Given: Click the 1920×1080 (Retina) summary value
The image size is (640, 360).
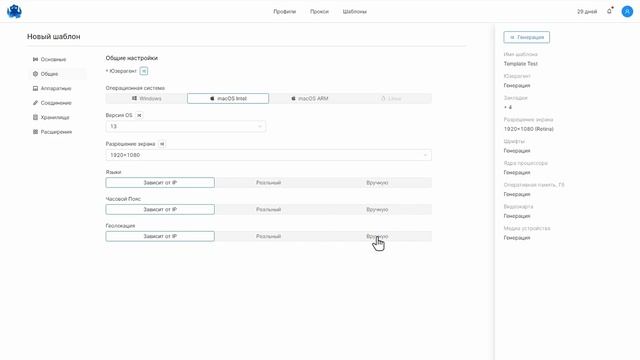Looking at the screenshot, I should [x=529, y=129].
